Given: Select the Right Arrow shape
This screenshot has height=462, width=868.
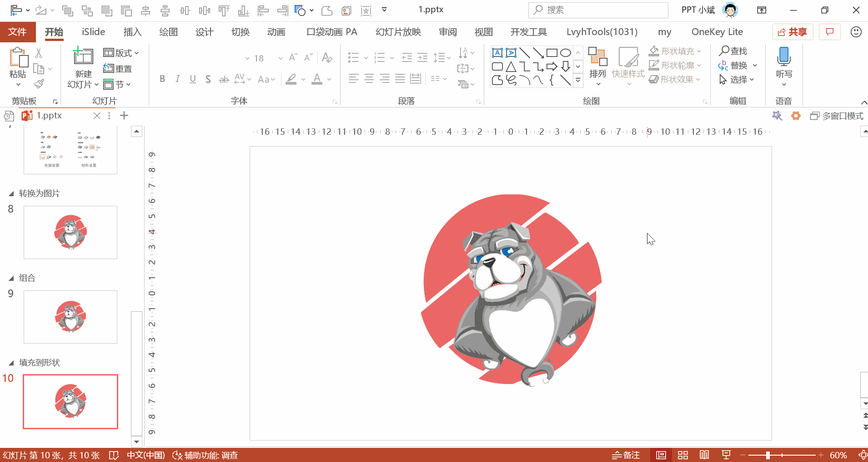Looking at the screenshot, I should (x=552, y=66).
